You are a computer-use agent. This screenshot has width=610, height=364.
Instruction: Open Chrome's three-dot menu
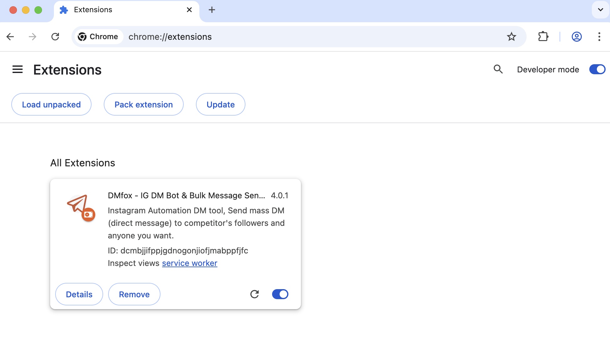tap(599, 37)
